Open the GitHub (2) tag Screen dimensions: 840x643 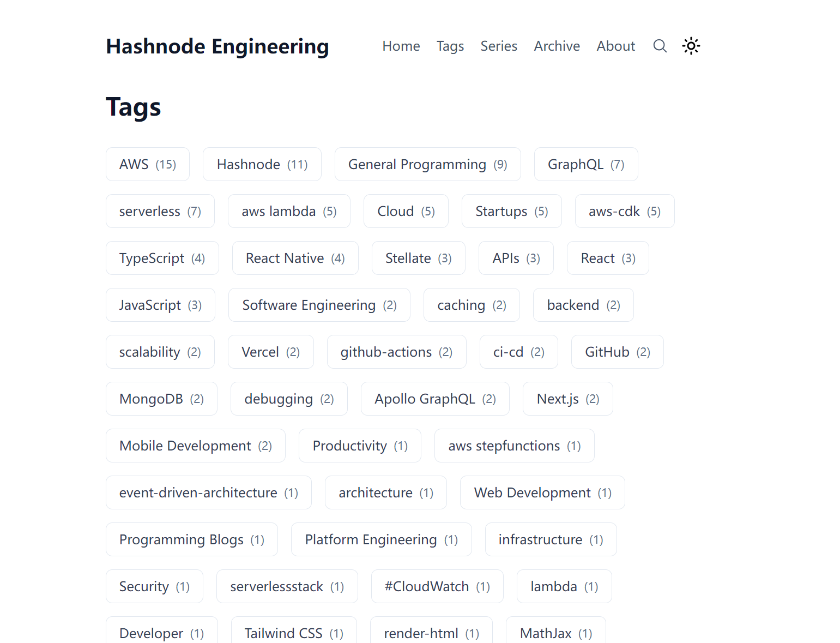click(x=618, y=352)
